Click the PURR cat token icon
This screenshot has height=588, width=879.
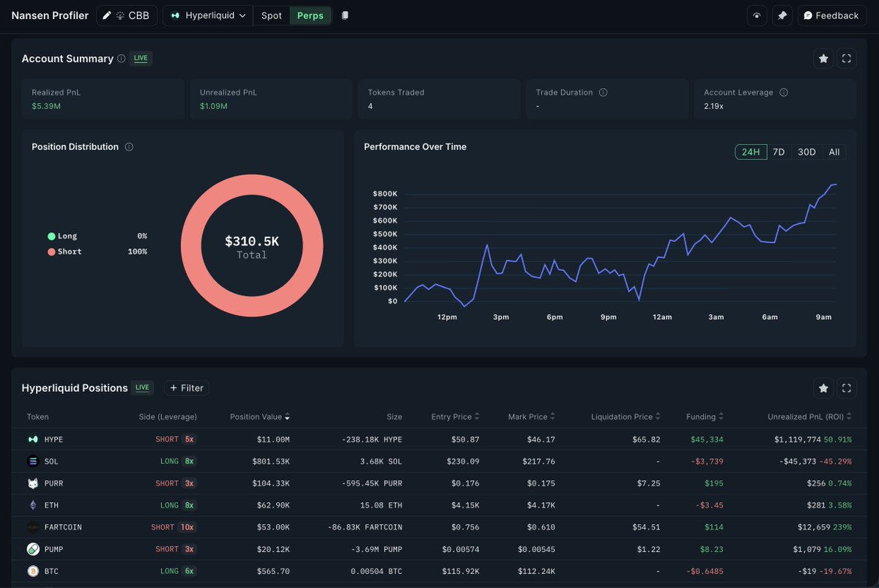tap(32, 483)
